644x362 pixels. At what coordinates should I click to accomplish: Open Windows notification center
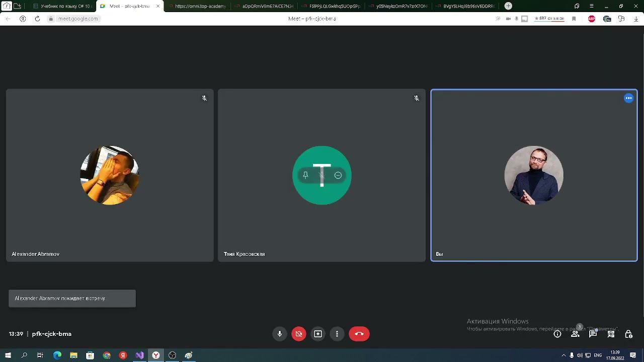633,355
